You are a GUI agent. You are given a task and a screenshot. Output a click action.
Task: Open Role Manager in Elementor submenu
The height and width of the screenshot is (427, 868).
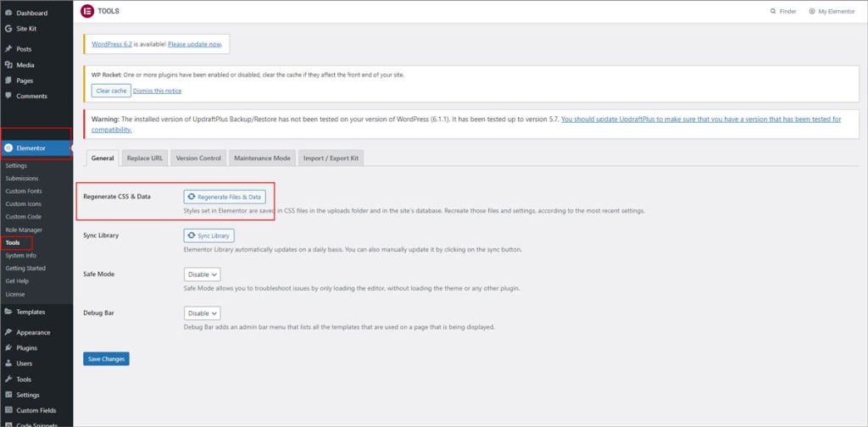coord(24,230)
